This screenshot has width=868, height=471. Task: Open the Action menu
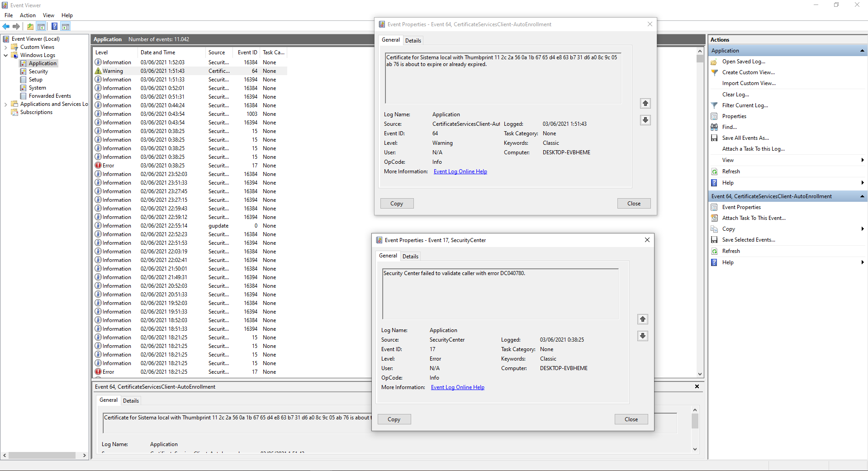point(28,15)
